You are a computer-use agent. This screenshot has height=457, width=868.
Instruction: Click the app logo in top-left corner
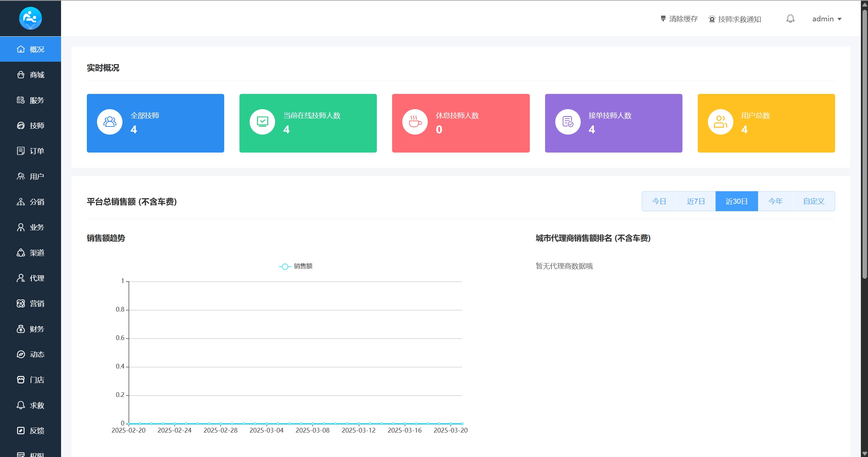(30, 18)
